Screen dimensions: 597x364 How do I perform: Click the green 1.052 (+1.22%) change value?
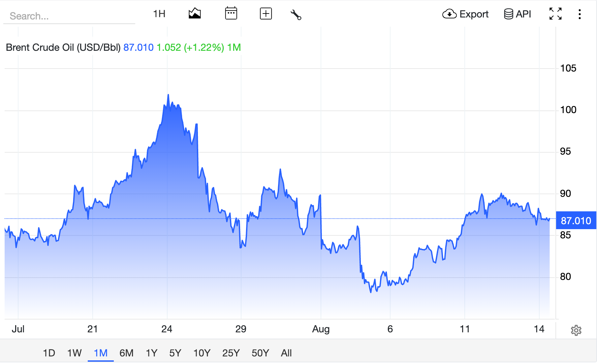click(x=190, y=47)
